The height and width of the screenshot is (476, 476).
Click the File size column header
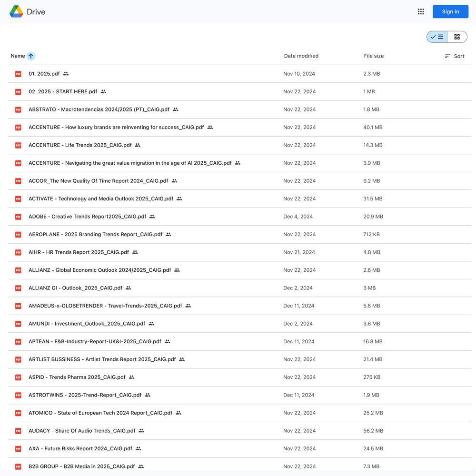(x=374, y=56)
